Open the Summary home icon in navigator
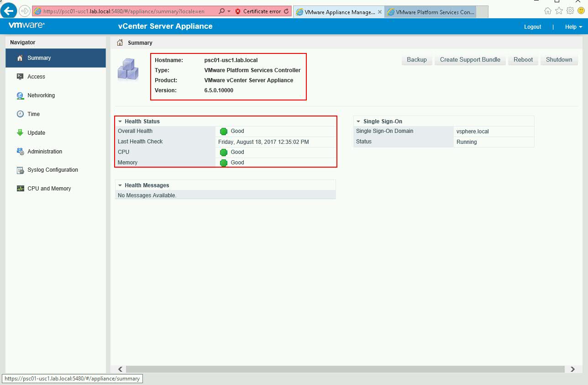 [x=20, y=58]
